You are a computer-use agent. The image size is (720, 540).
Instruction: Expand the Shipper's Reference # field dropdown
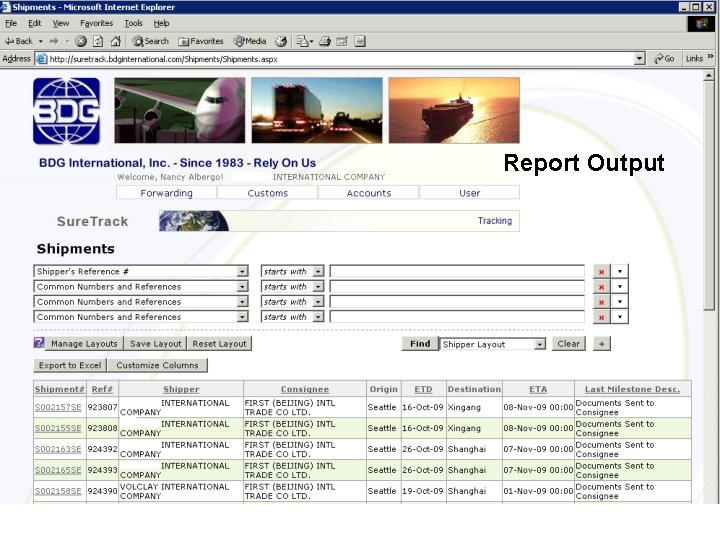tap(242, 271)
